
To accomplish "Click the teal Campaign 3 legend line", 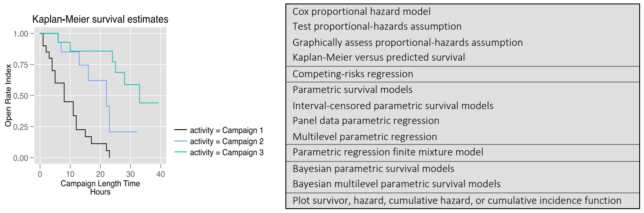I will pyautogui.click(x=180, y=152).
